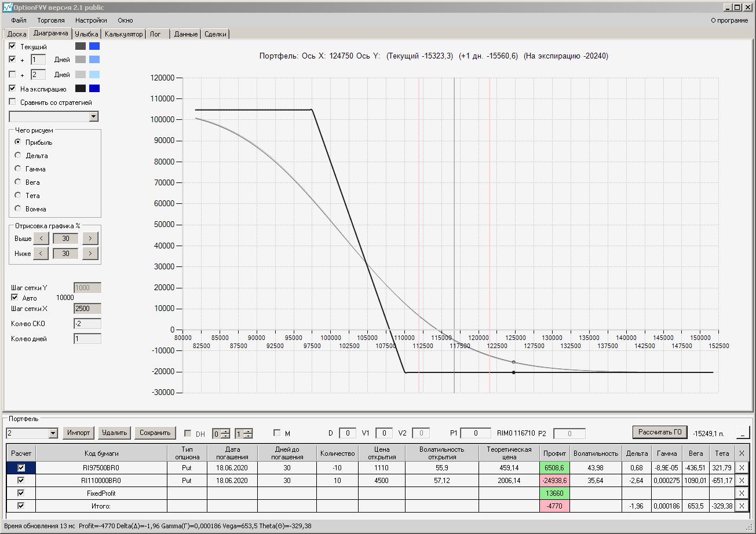This screenshot has width=756, height=534.
Task: Open the Торговля menu
Action: (x=51, y=20)
